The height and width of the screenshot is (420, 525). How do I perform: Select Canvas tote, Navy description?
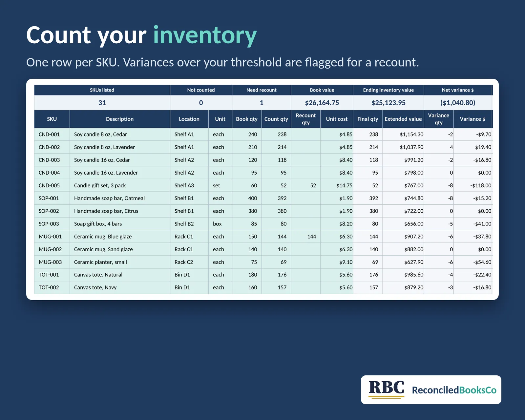pos(120,288)
